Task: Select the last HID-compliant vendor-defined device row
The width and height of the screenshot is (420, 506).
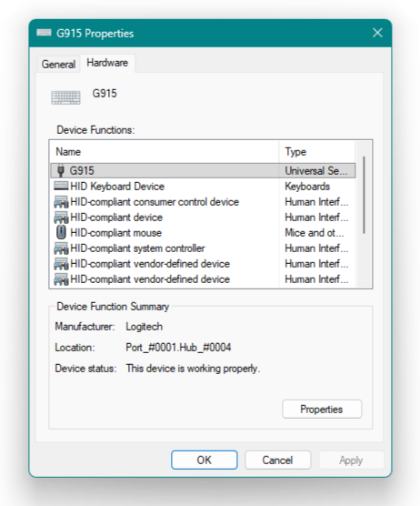Action: (203, 279)
